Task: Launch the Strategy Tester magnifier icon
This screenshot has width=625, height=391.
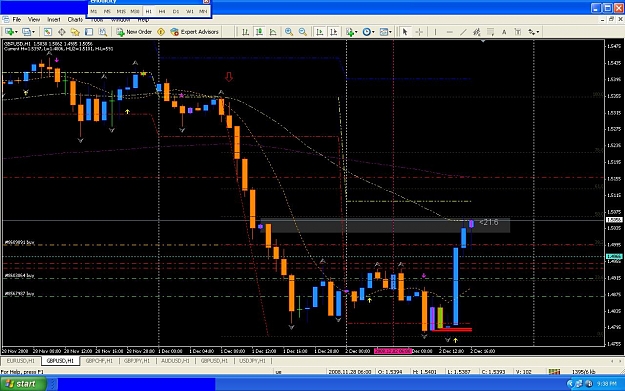Action: [103, 32]
